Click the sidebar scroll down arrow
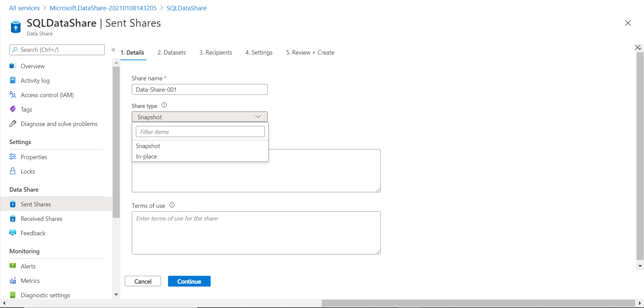 116,294
